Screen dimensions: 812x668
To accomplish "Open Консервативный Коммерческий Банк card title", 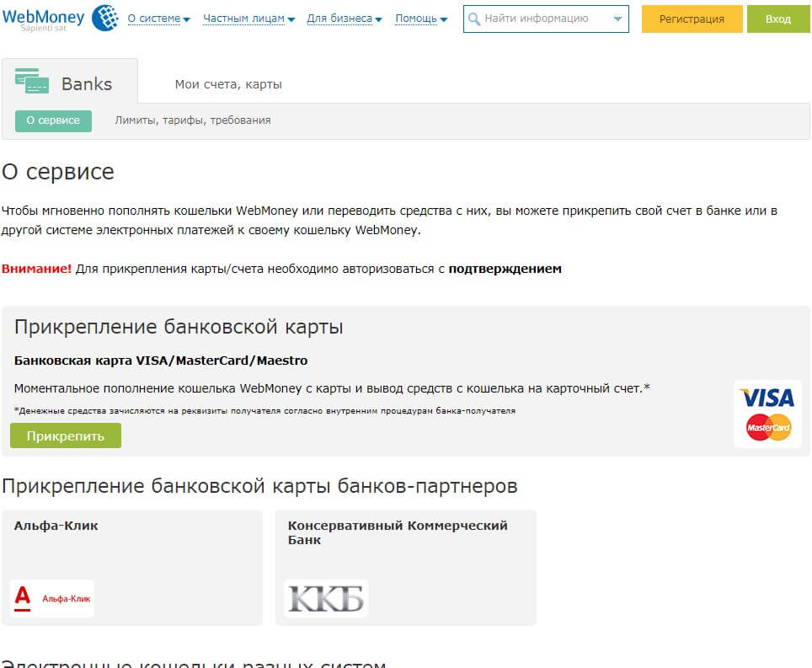I will tap(398, 532).
